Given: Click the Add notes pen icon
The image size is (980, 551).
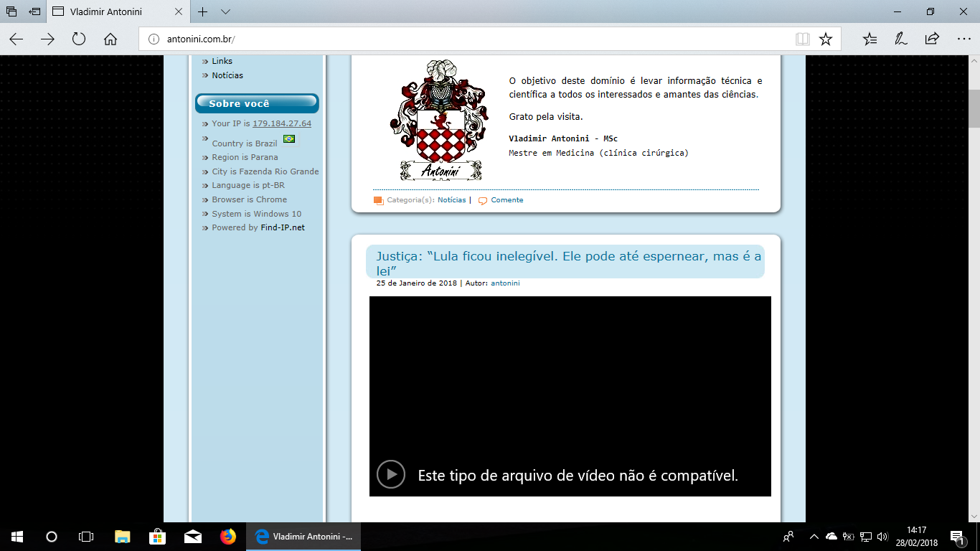Looking at the screenshot, I should (x=900, y=39).
